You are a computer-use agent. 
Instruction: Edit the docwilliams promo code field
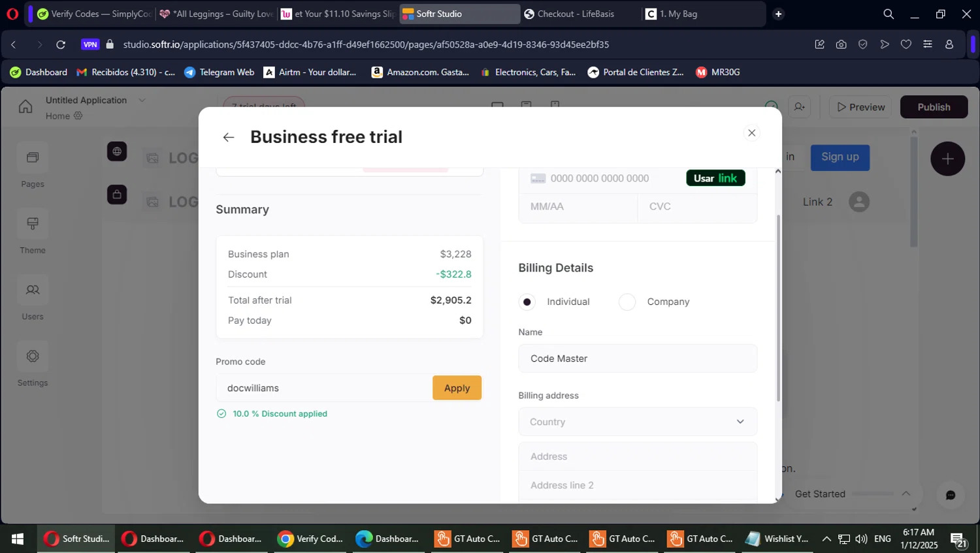[x=324, y=388]
